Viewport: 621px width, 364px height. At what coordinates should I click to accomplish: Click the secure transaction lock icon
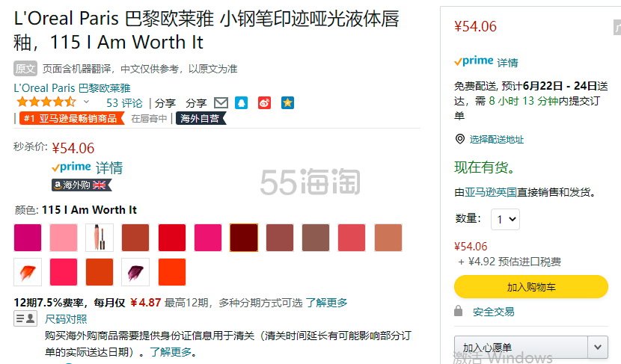tap(458, 311)
